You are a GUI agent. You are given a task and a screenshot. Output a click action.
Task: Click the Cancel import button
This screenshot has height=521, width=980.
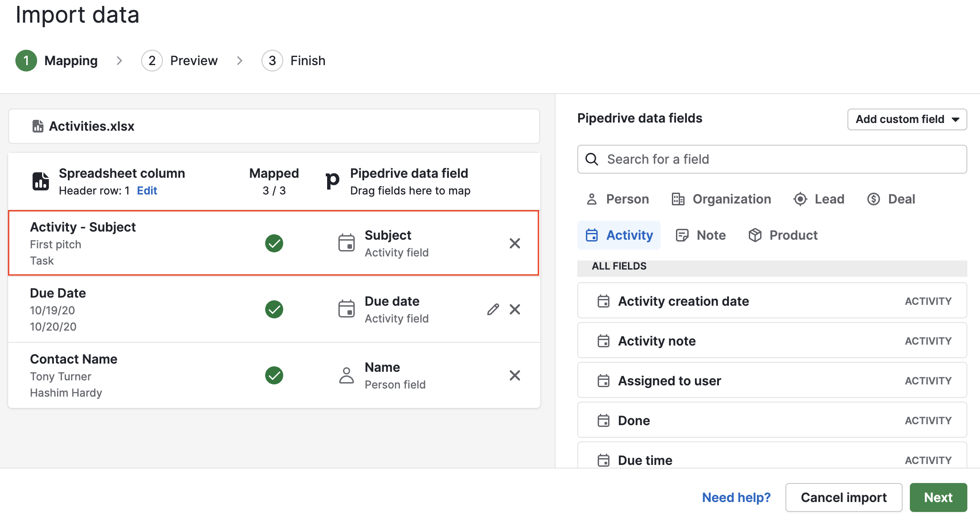[x=844, y=497]
